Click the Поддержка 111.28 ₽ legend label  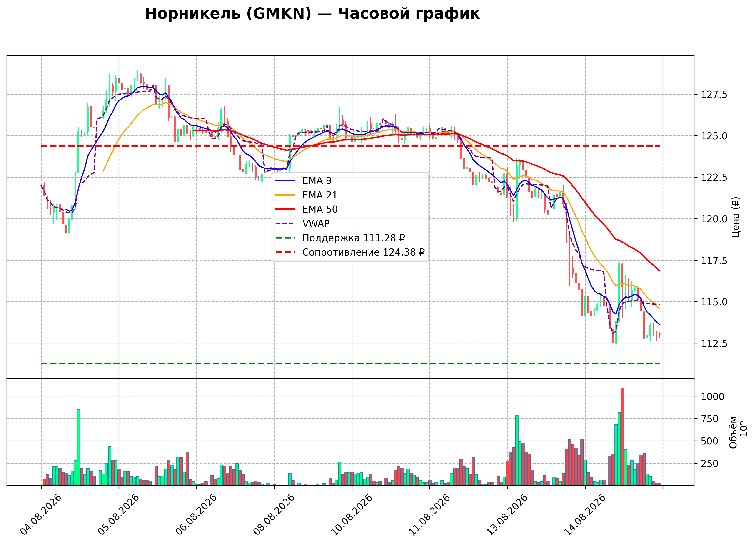[354, 238]
